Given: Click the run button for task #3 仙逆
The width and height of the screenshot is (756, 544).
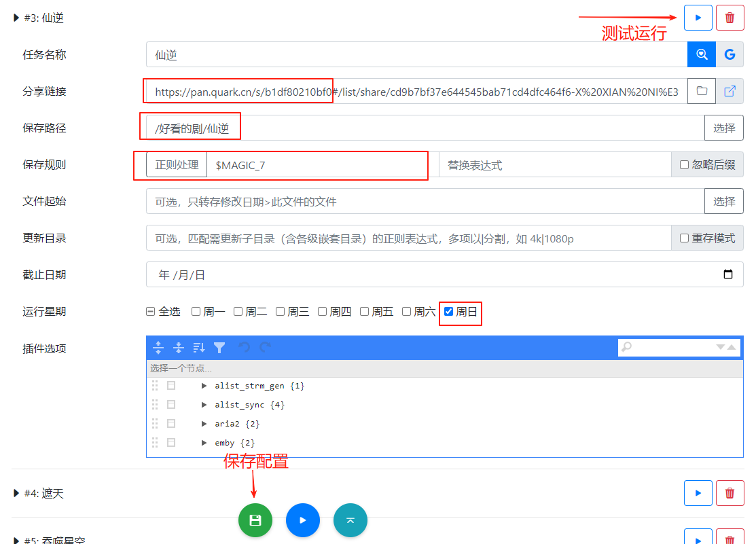Looking at the screenshot, I should point(698,18).
